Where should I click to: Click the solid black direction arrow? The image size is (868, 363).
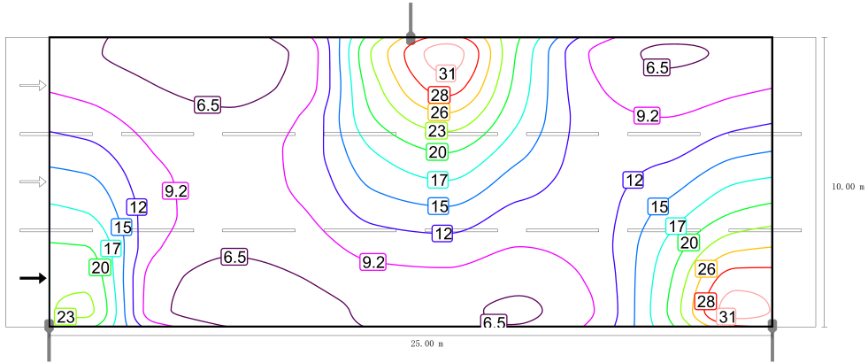[x=33, y=278]
